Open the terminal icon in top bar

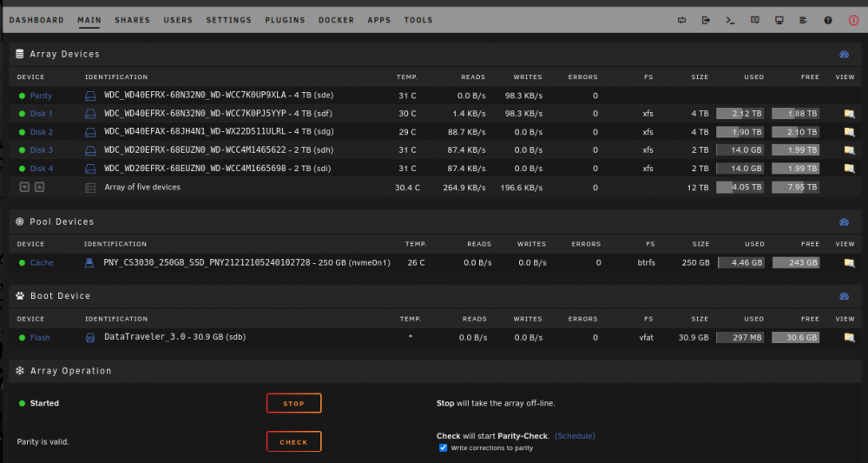point(730,21)
